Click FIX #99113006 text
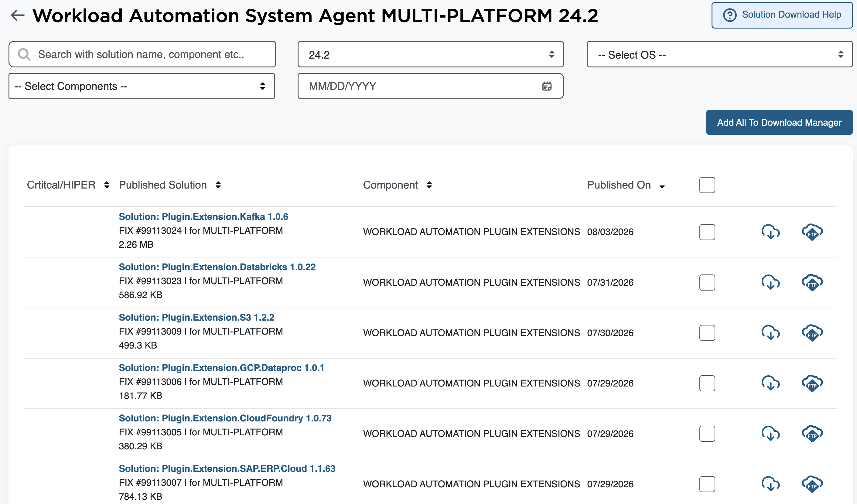 coord(150,382)
